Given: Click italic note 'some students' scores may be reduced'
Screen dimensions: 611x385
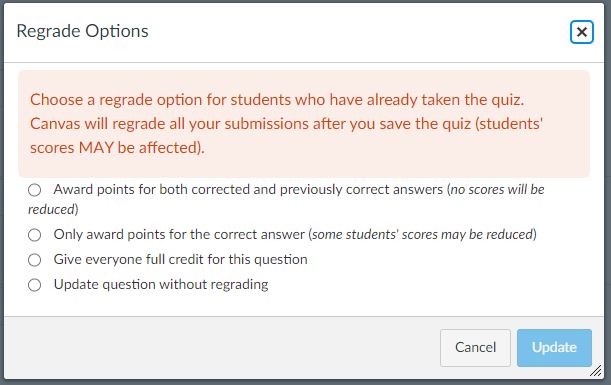Looking at the screenshot, I should coord(422,235).
